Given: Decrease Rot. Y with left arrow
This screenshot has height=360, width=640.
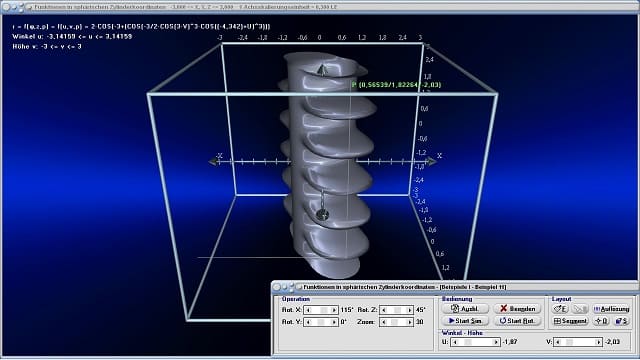Looking at the screenshot, I should (308, 322).
